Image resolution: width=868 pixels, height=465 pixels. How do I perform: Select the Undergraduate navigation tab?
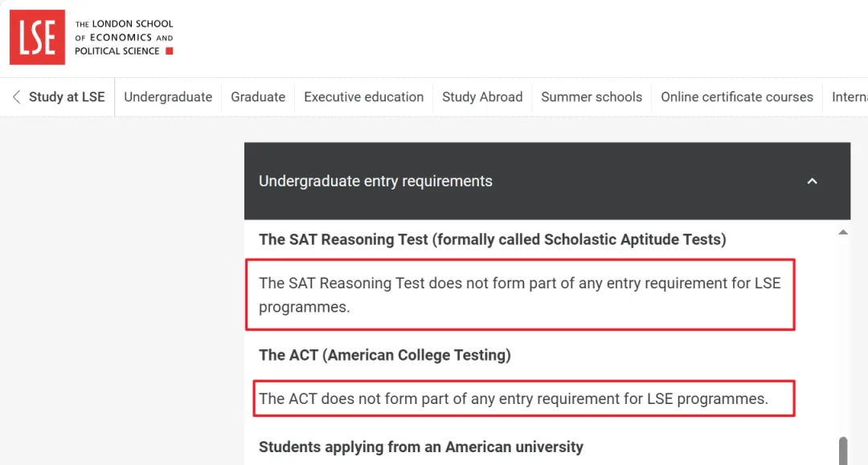(168, 96)
